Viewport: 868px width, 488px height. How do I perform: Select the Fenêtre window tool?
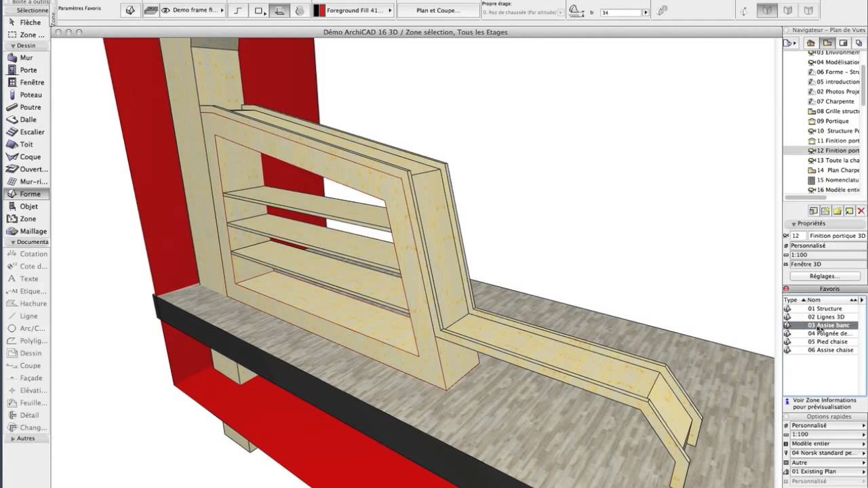(26, 83)
